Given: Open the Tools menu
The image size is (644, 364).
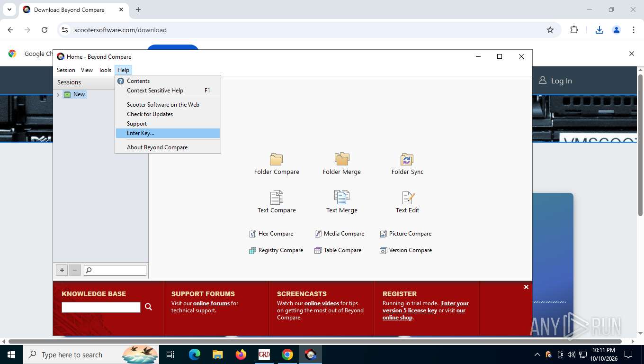Looking at the screenshot, I should tap(105, 70).
